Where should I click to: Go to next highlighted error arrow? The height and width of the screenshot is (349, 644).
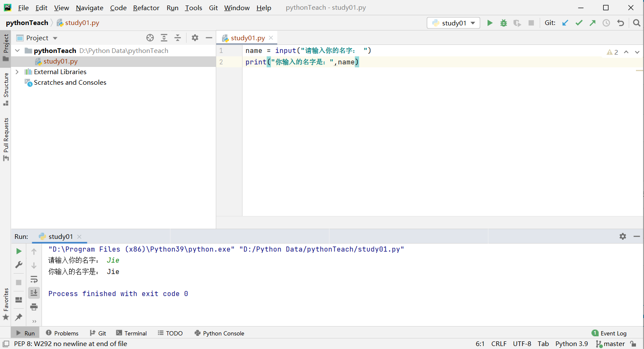pos(637,52)
